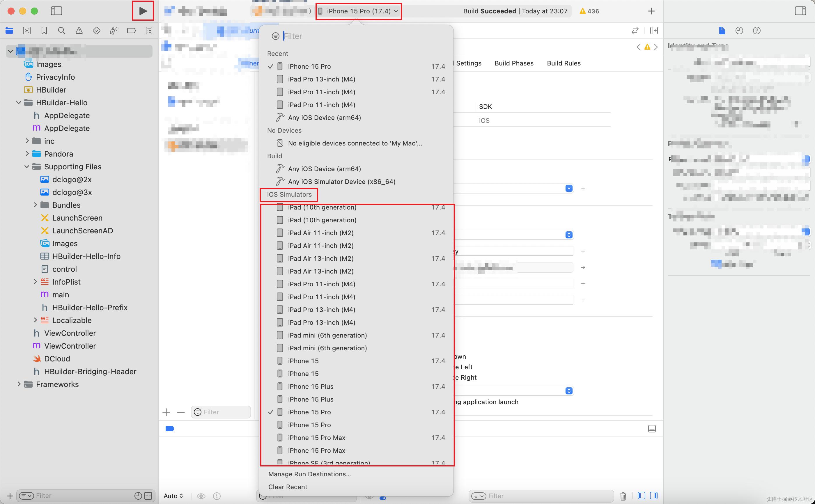Open the Find navigator magnifier icon
Screen dimensions: 815x504
click(x=61, y=31)
